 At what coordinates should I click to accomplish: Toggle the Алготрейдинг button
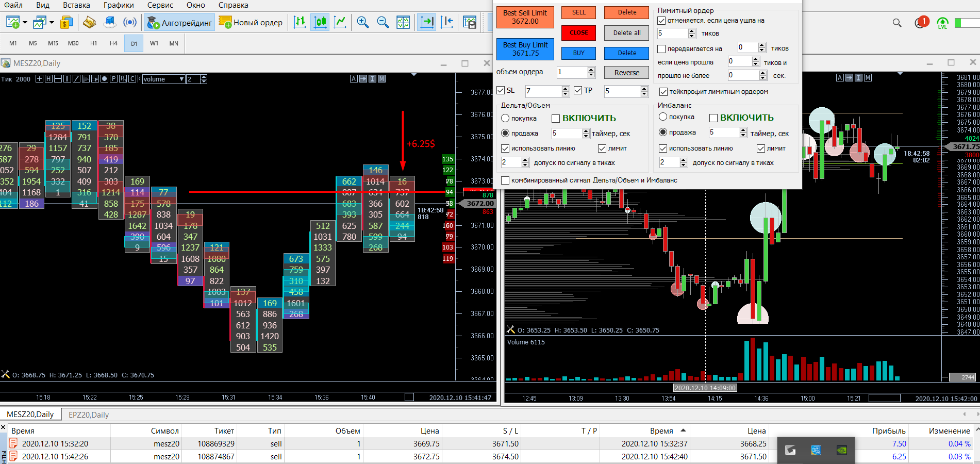[180, 22]
